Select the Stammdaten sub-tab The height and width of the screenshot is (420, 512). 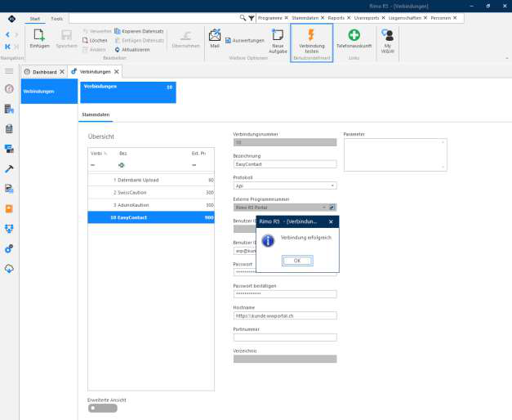coord(96,114)
